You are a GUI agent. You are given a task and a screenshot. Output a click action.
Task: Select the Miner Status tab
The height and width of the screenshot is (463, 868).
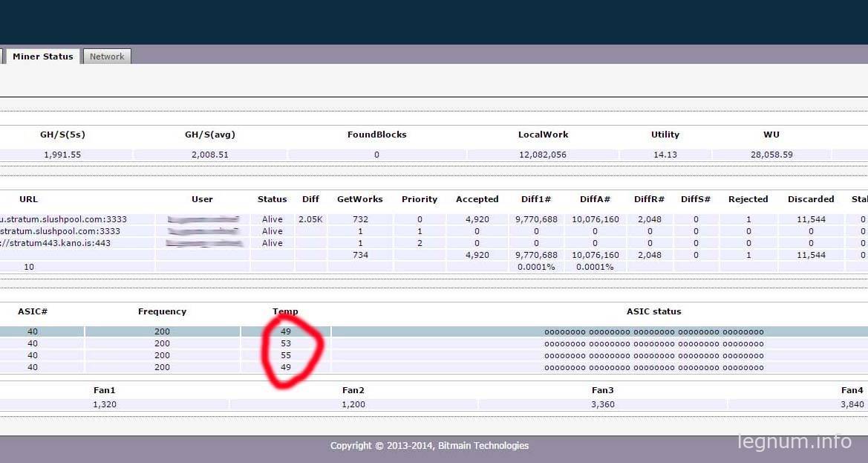click(x=42, y=56)
